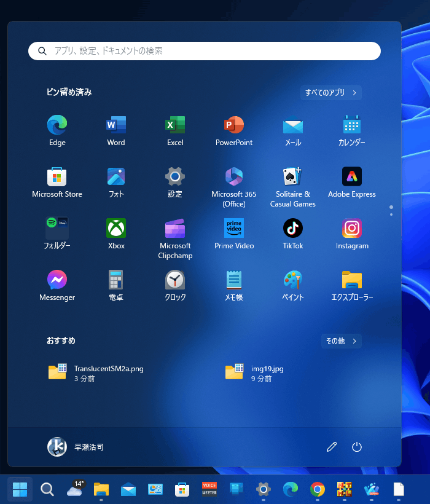Launch the Xbox app
Viewport: 430px width, 504px height.
click(x=116, y=234)
